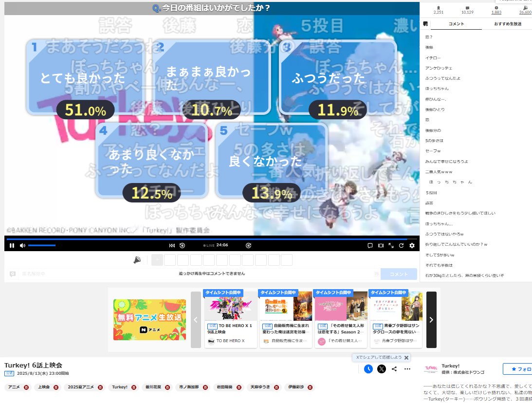
Task: Open TO BE HERO X 9話上映会 card
Action: click(x=231, y=318)
